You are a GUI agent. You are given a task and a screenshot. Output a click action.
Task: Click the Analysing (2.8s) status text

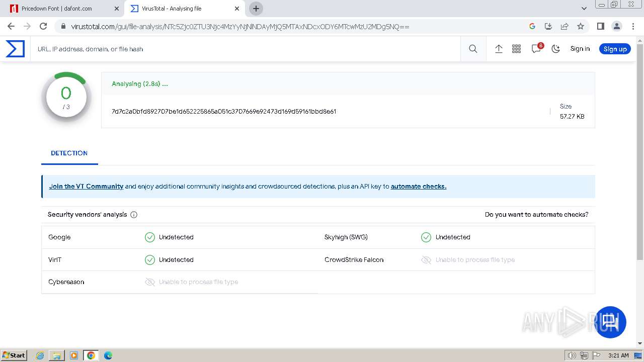140,84
